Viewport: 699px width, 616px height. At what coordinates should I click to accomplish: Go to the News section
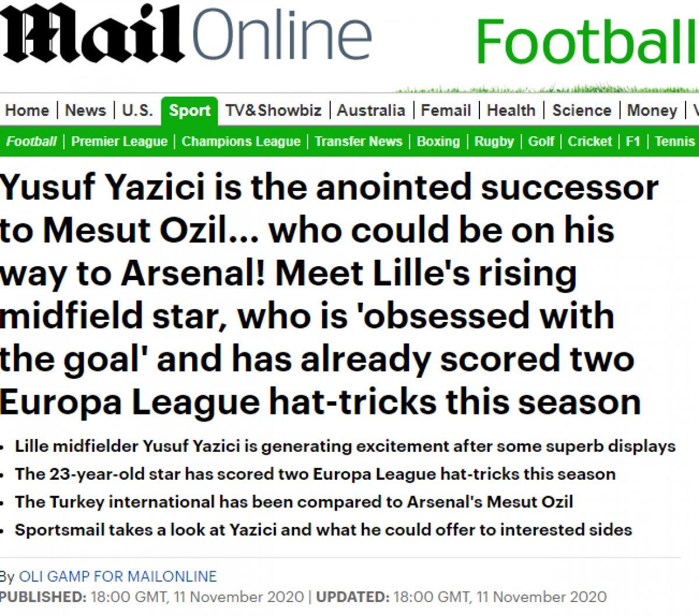85,111
